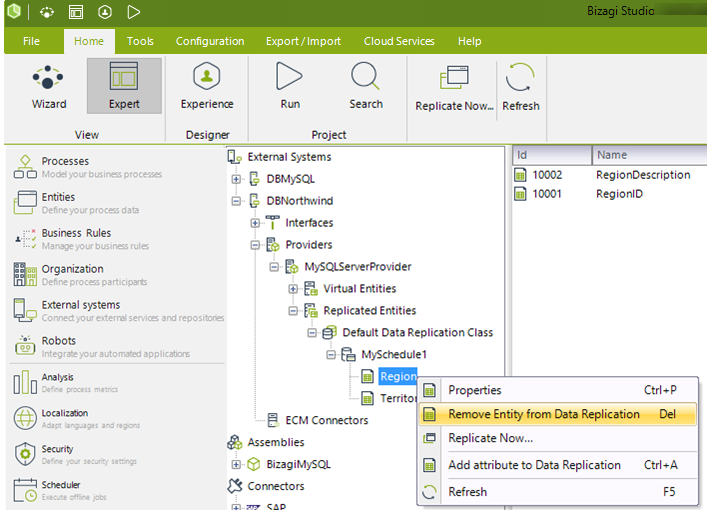
Task: Click Replicate Now in the ribbon
Action: 454,87
